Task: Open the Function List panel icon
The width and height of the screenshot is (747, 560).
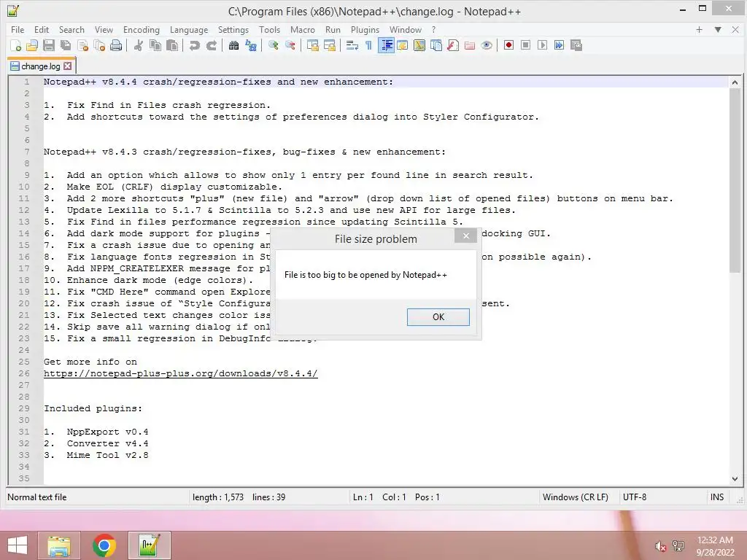Action: point(453,45)
